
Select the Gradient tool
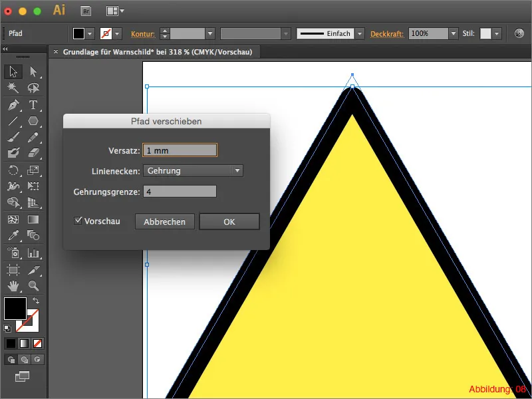[33, 219]
